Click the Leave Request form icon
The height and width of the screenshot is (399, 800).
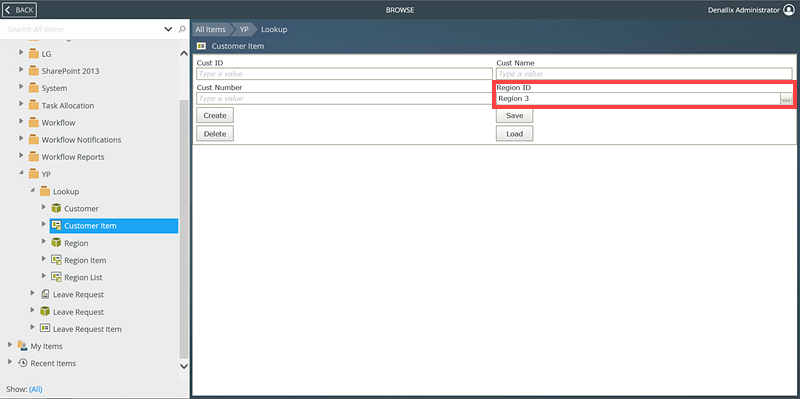point(45,294)
